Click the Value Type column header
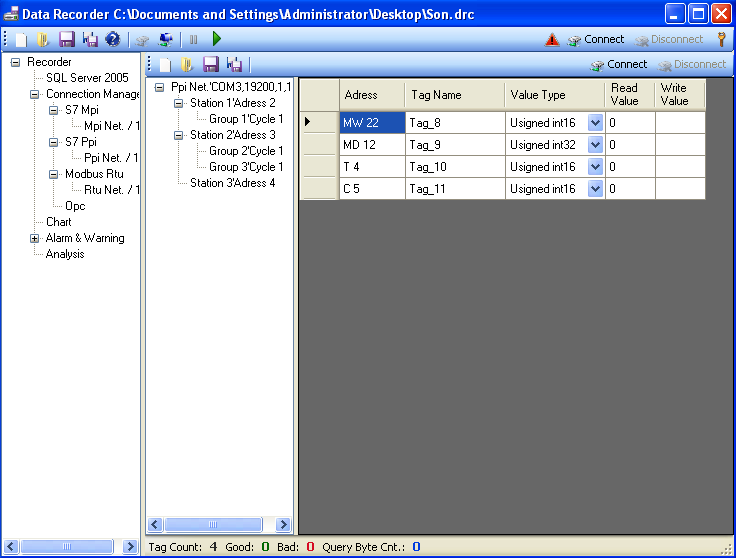 tap(555, 95)
